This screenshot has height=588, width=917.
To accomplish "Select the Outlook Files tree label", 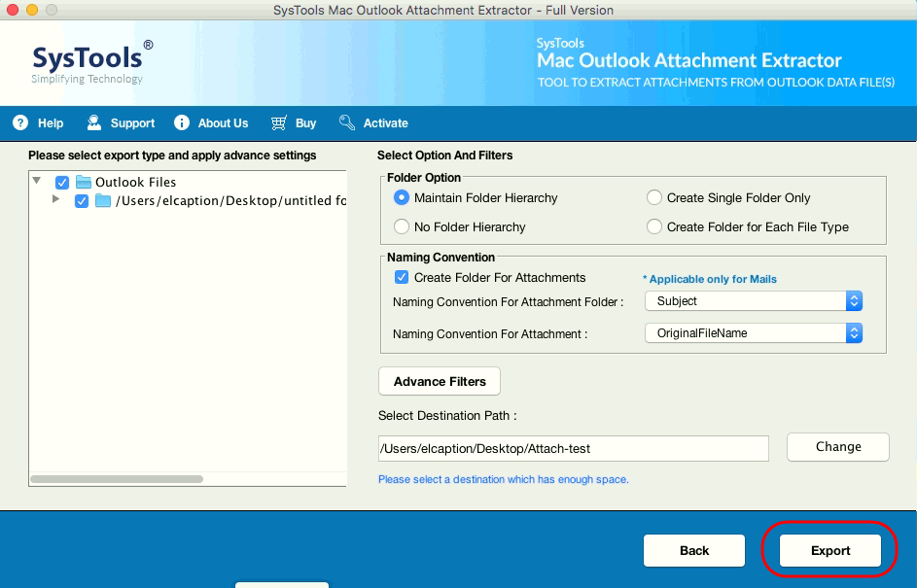I will point(136,183).
